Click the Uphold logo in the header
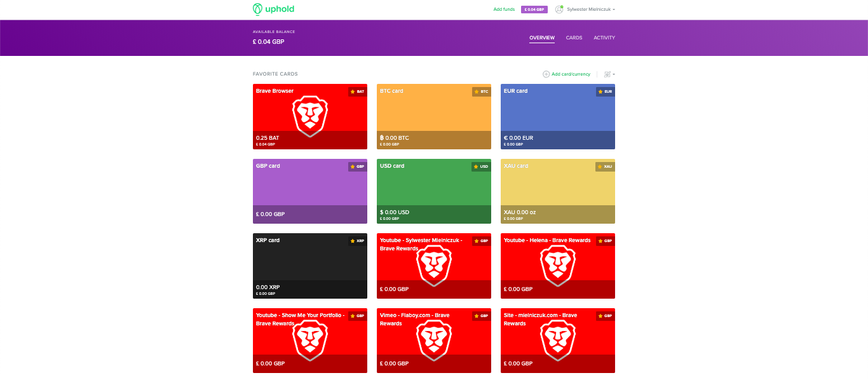The image size is (868, 380). 273,9
